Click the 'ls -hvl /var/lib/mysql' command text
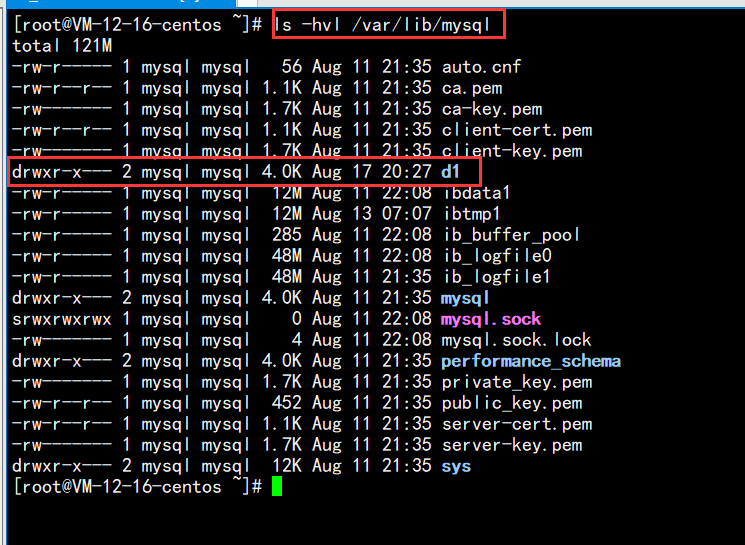This screenshot has height=545, width=745. coord(382,25)
